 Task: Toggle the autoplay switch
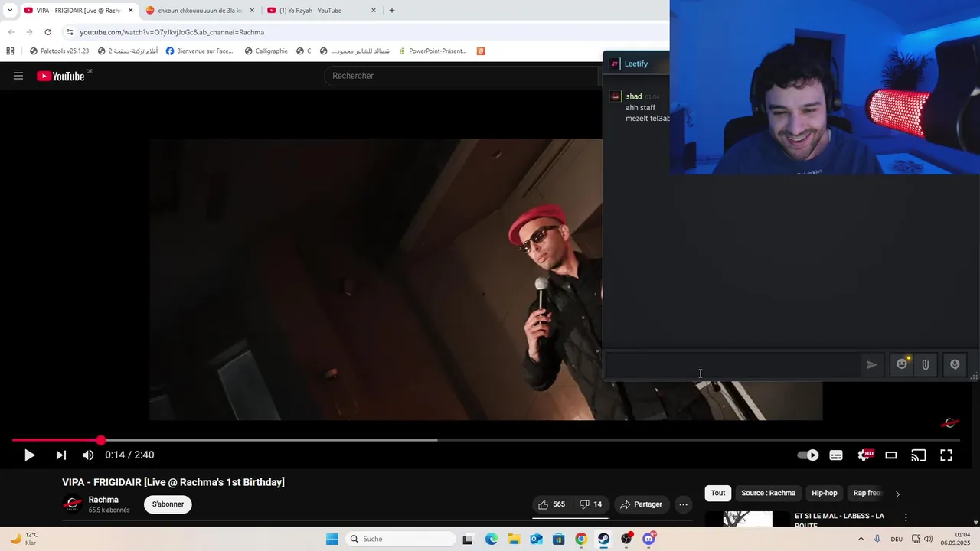click(808, 455)
